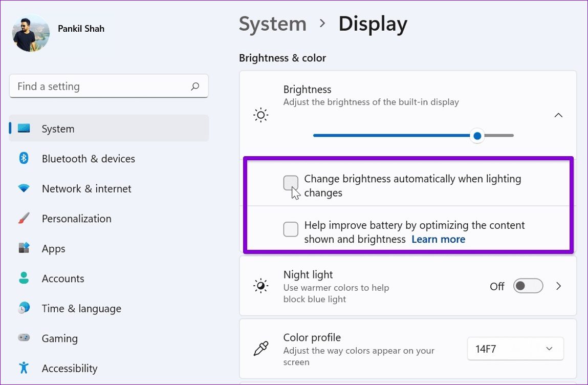Collapse the Brightness section chevron

point(558,115)
